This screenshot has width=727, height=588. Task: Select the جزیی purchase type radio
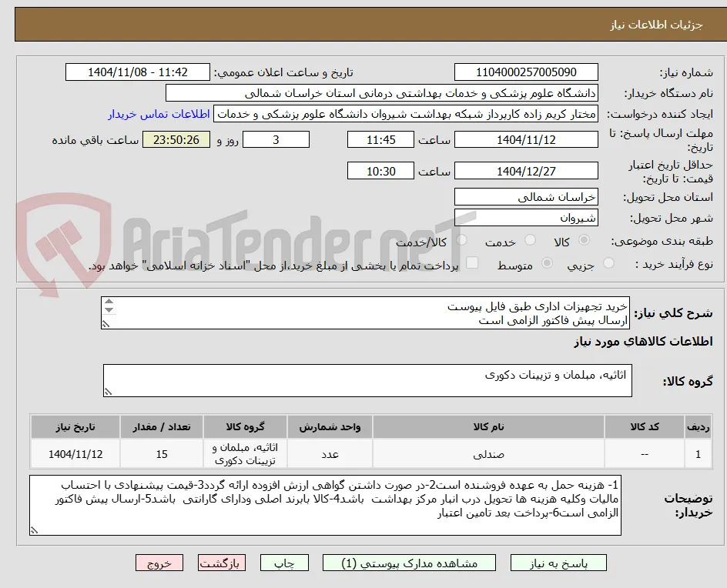coord(608,263)
